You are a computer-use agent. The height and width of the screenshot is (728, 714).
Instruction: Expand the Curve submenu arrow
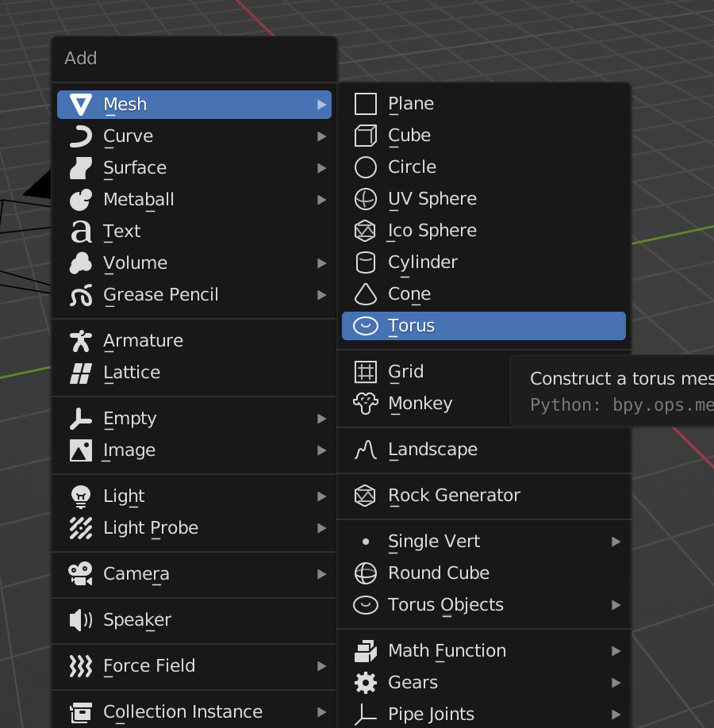pyautogui.click(x=321, y=136)
